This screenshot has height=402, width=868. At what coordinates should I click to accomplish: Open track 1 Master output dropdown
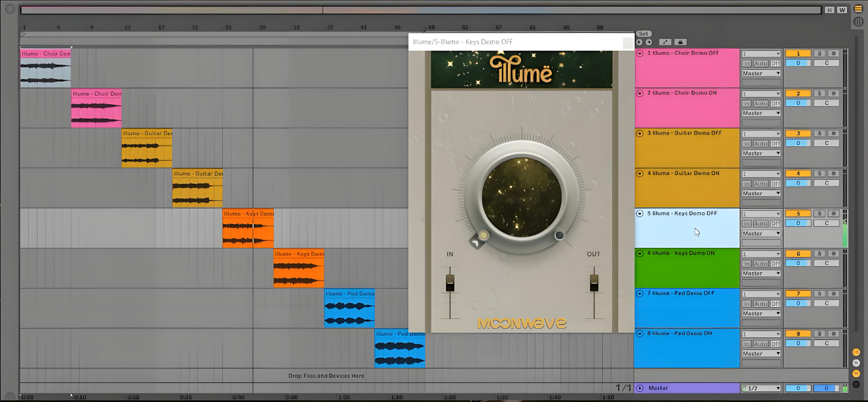(x=761, y=73)
